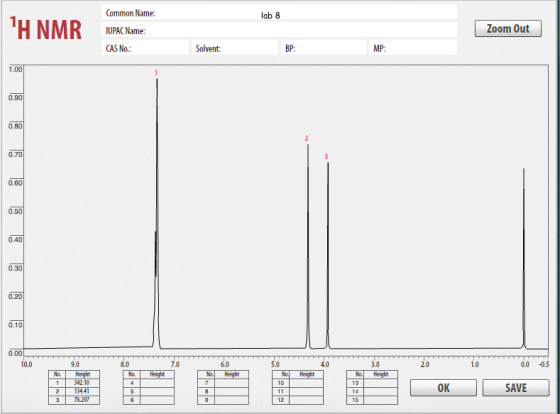This screenshot has width=560, height=414.
Task: Click empty Height cell for peak 11
Action: [306, 391]
